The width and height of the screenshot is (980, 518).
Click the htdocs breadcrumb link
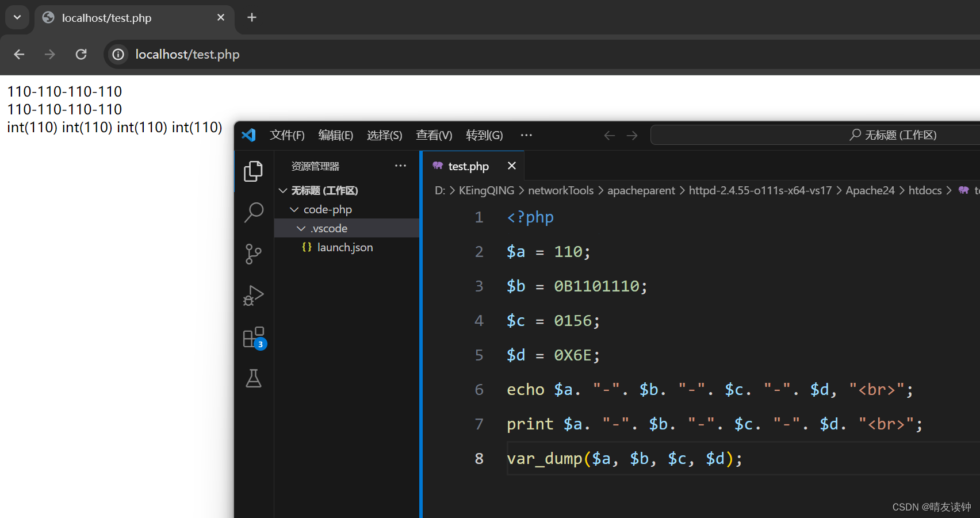pos(924,190)
